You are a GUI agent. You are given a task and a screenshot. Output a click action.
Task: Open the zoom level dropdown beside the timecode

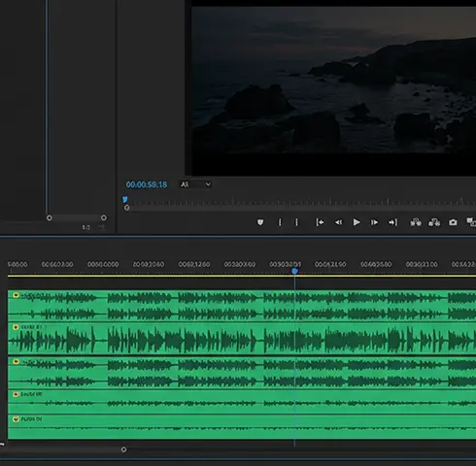195,184
